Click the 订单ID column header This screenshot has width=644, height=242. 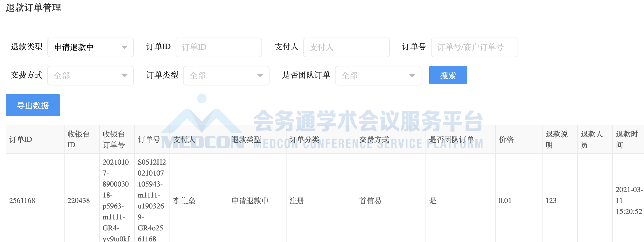pyautogui.click(x=21, y=139)
